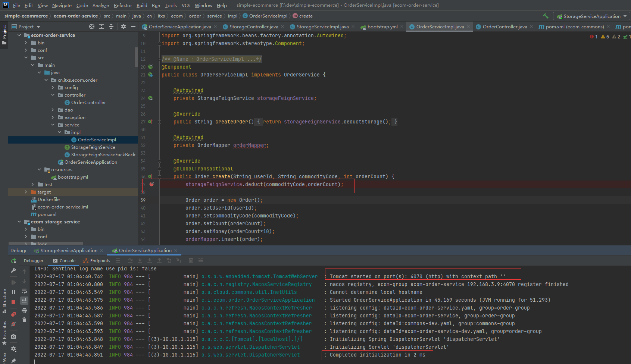Clear console with trash icon

24,320
